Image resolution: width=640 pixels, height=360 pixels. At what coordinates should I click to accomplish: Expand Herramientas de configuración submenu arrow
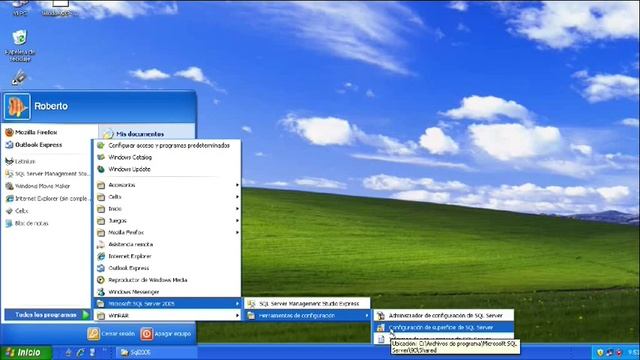tap(366, 316)
